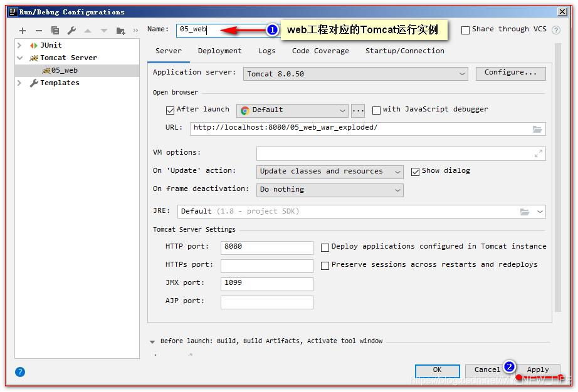Create a new folder with the folder icon
The height and width of the screenshot is (392, 578).
[x=120, y=31]
